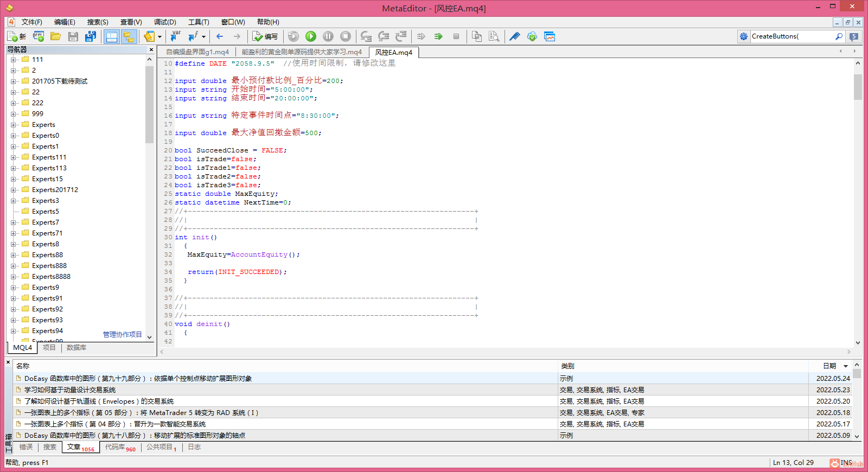The image size is (868, 472).
Task: Open dropdown next to MQL Wizard icon
Action: coord(159,36)
